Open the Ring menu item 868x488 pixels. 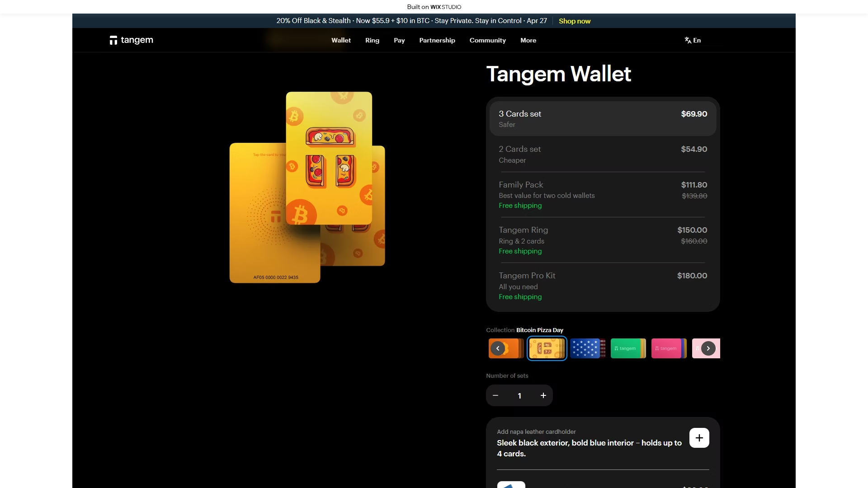click(x=372, y=40)
